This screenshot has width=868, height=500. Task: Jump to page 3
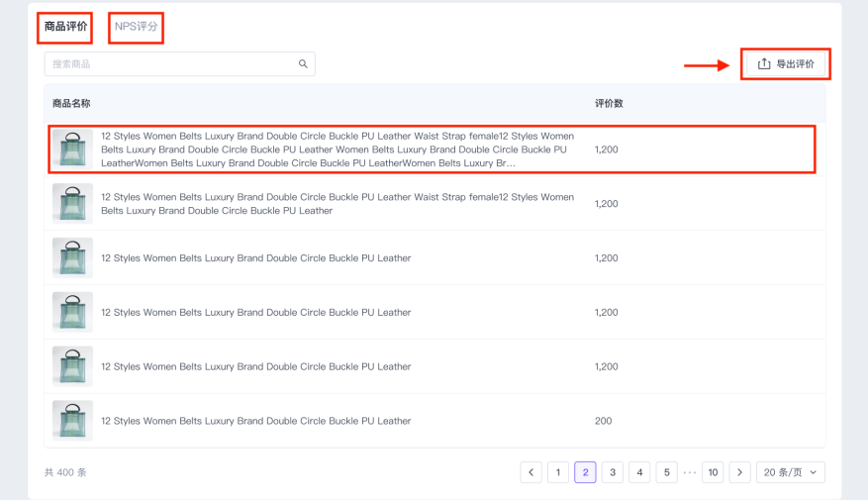click(613, 473)
